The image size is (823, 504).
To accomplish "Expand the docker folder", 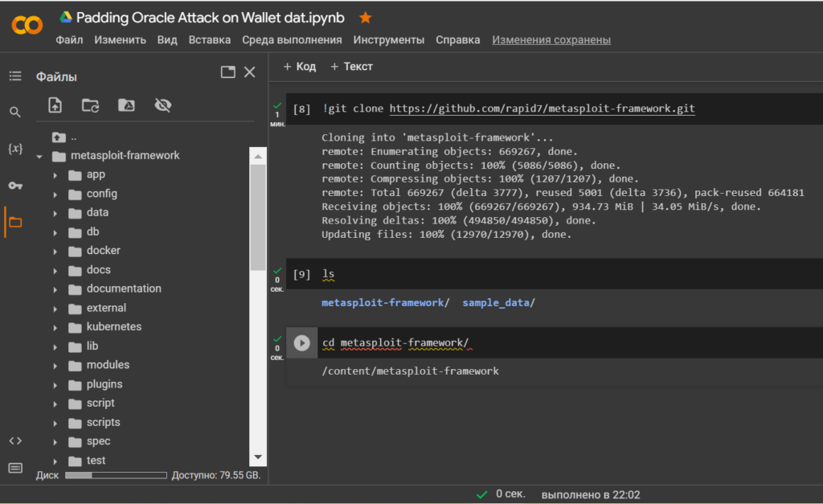I will pos(55,252).
